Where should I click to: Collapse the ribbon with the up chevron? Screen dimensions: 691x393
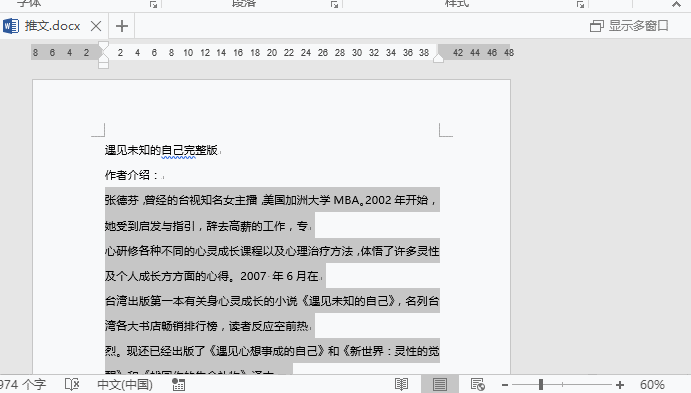676,4
